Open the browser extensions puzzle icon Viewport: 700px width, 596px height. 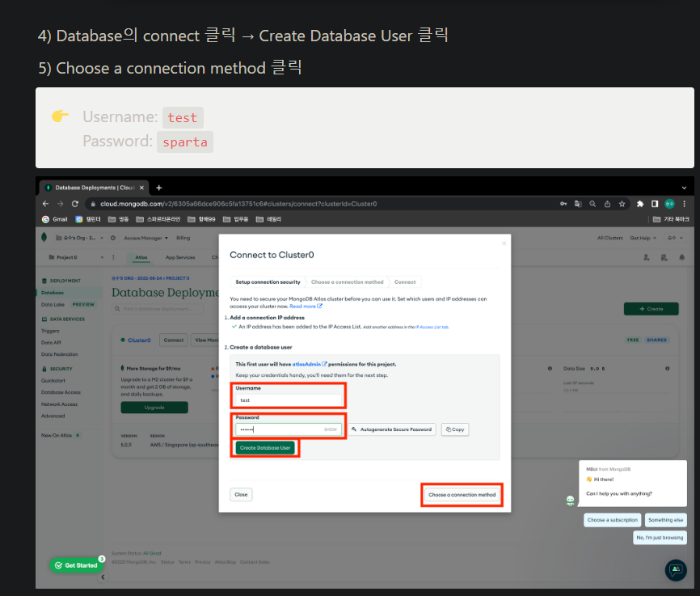tap(640, 204)
